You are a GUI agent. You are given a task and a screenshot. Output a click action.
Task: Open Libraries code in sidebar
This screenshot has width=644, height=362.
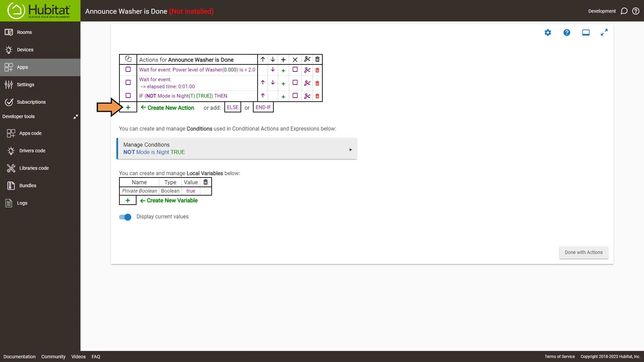point(40,168)
